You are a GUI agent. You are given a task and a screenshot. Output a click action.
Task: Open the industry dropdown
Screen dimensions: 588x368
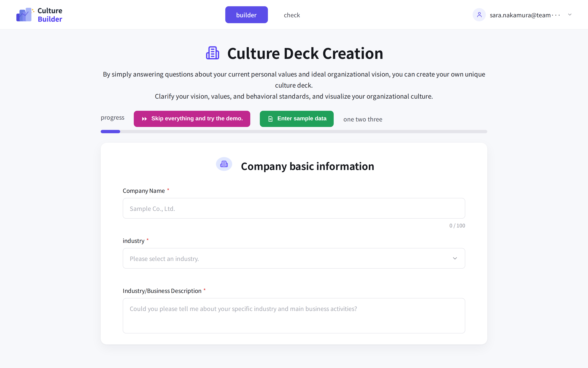(x=294, y=258)
